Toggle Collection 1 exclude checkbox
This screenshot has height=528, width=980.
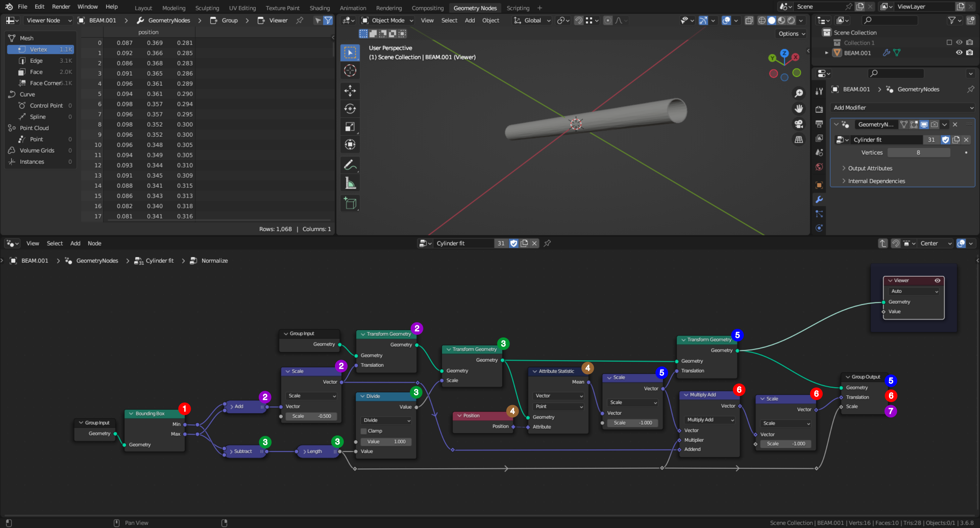(949, 42)
